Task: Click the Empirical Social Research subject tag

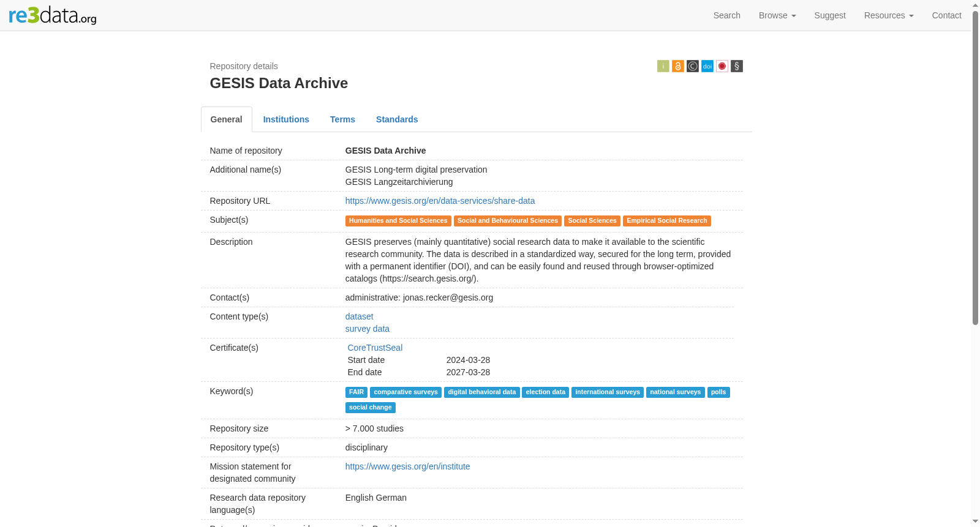Action: click(x=667, y=221)
